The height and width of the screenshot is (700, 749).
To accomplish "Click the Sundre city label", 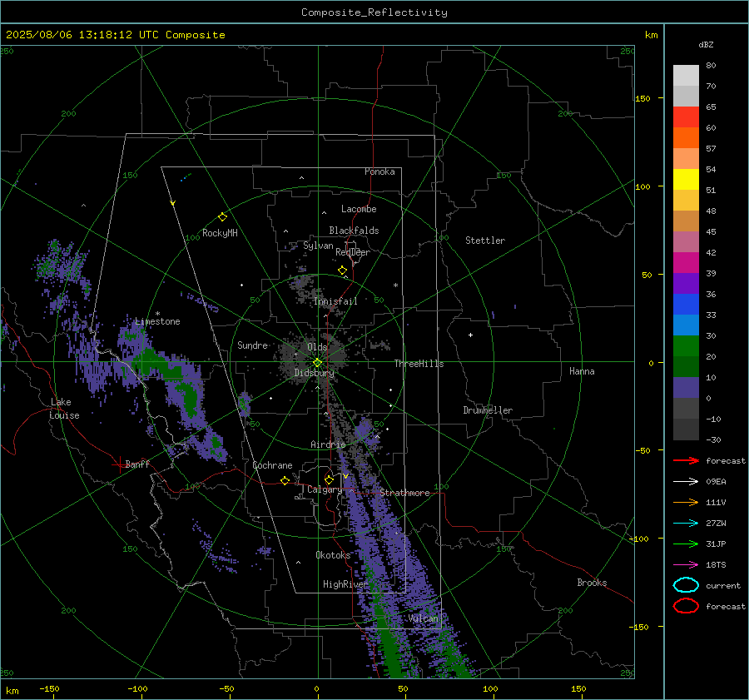I will tap(252, 345).
